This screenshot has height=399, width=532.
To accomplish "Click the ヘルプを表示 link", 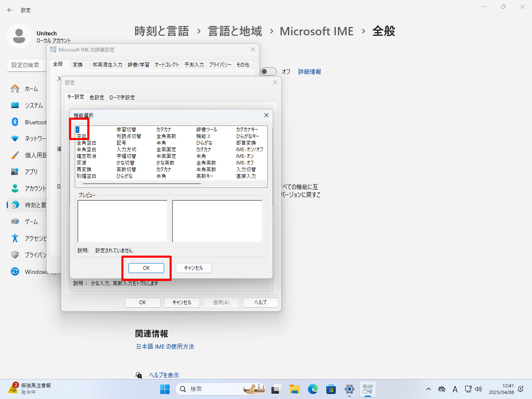I will pos(164,375).
